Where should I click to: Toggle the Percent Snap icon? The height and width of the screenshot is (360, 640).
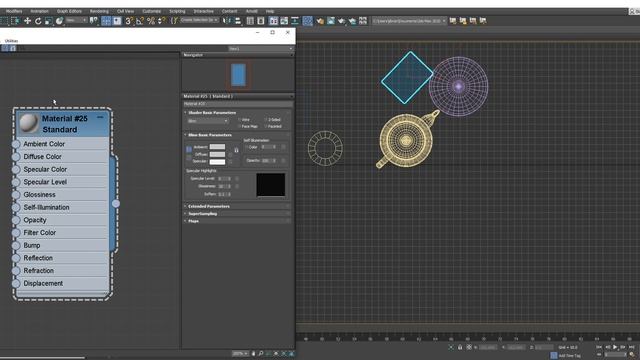coord(151,20)
